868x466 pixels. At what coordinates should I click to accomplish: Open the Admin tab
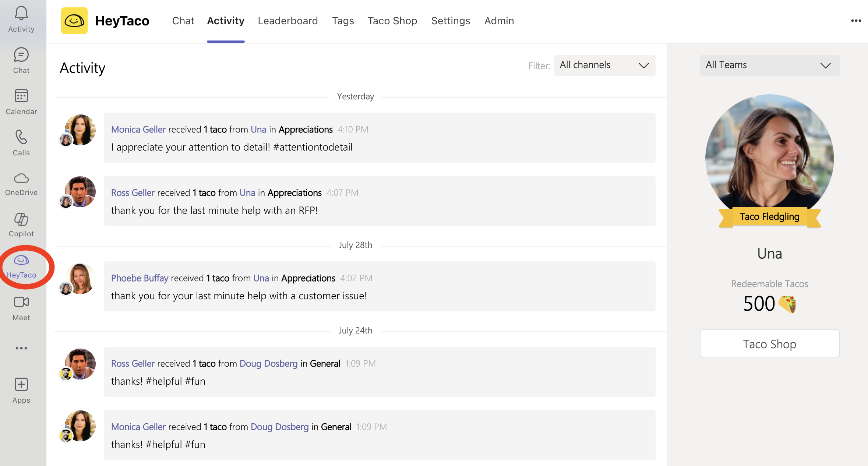[x=499, y=21]
